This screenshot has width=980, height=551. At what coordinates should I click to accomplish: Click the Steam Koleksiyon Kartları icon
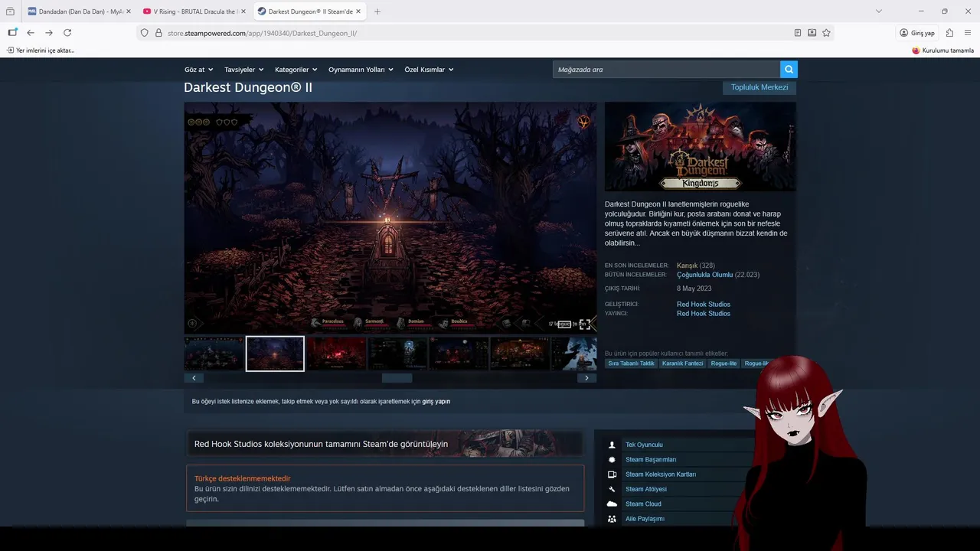click(612, 474)
